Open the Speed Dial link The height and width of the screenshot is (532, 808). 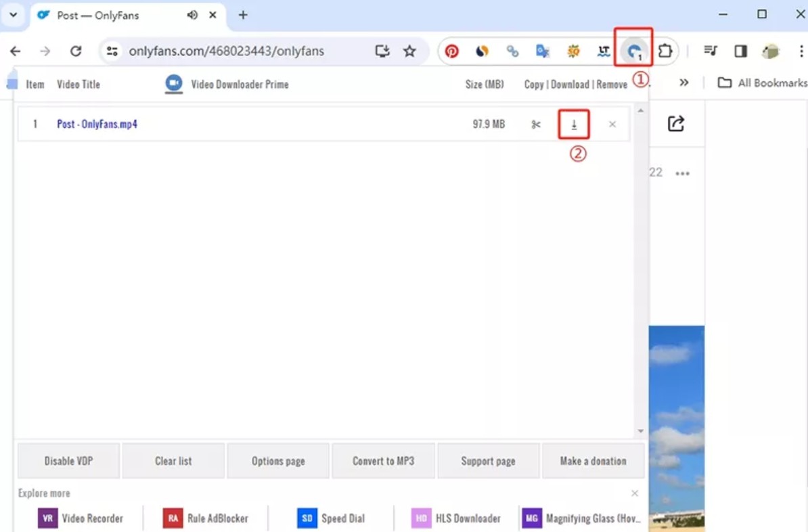[331, 518]
